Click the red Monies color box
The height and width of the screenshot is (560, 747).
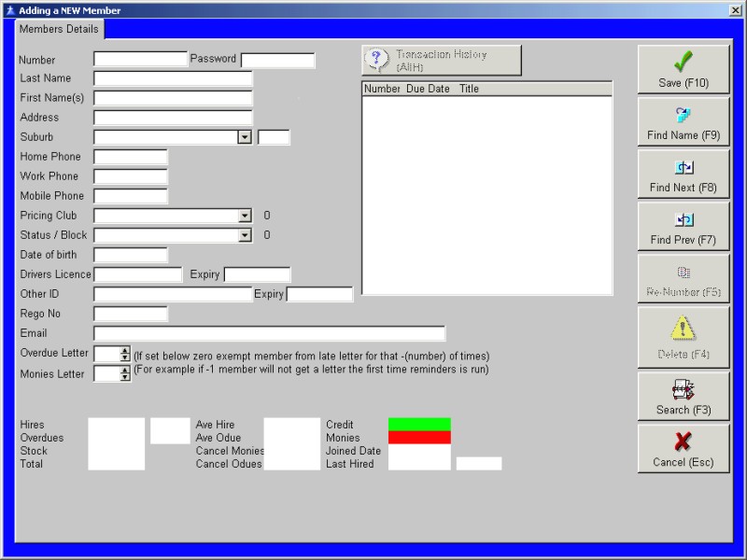[419, 437]
